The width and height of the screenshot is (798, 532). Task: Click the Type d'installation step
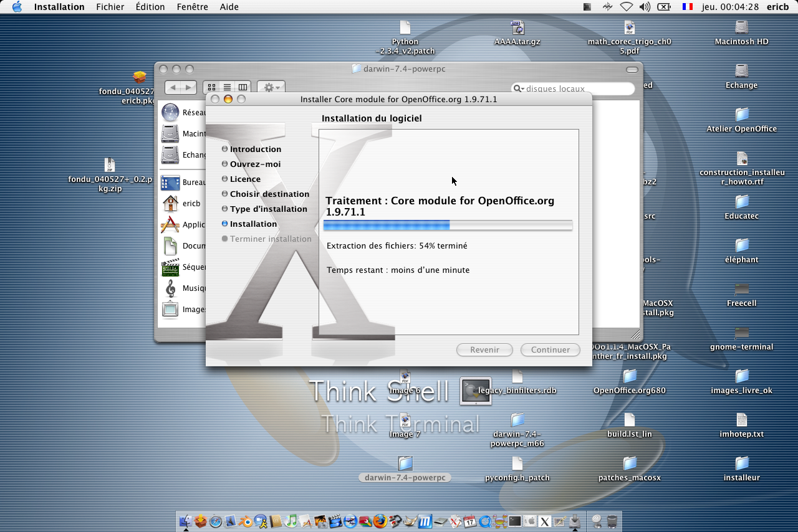pyautogui.click(x=264, y=209)
